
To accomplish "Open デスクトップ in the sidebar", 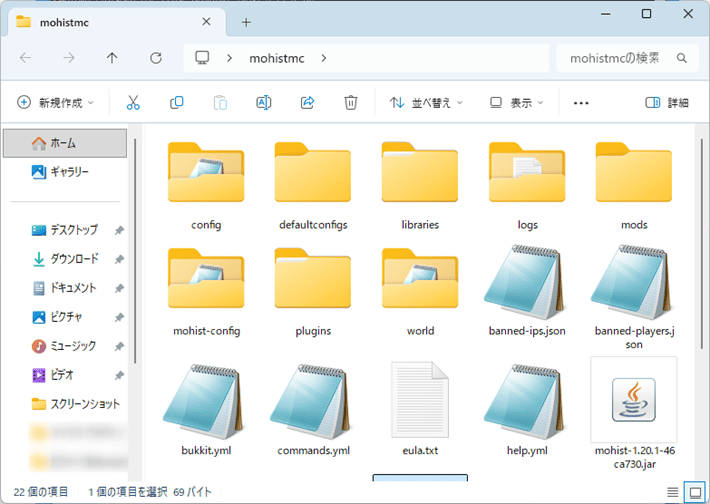I will [x=65, y=230].
